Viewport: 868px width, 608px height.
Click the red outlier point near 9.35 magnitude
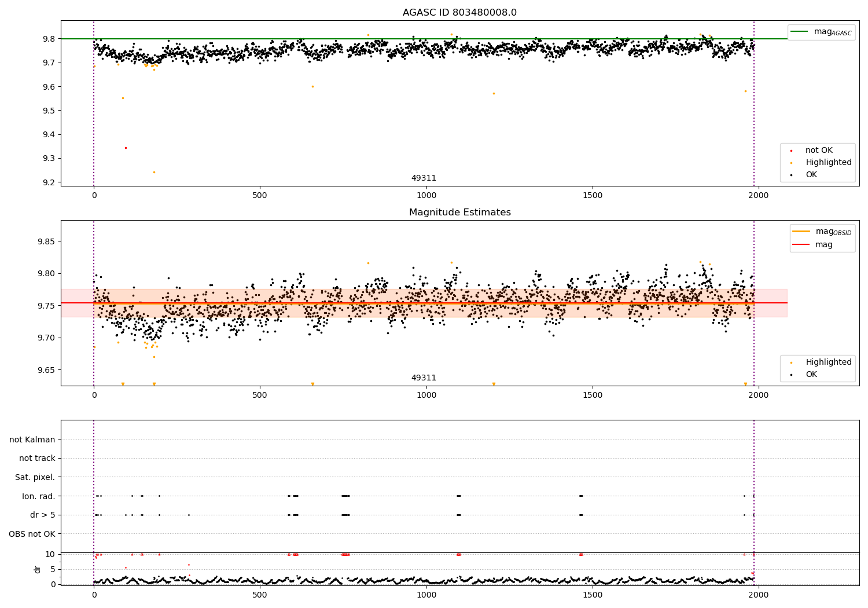[x=126, y=148]
